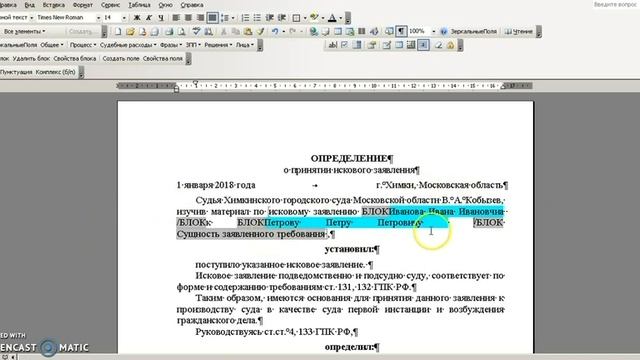
Task: Click Свойства блока button
Action: [x=75, y=58]
